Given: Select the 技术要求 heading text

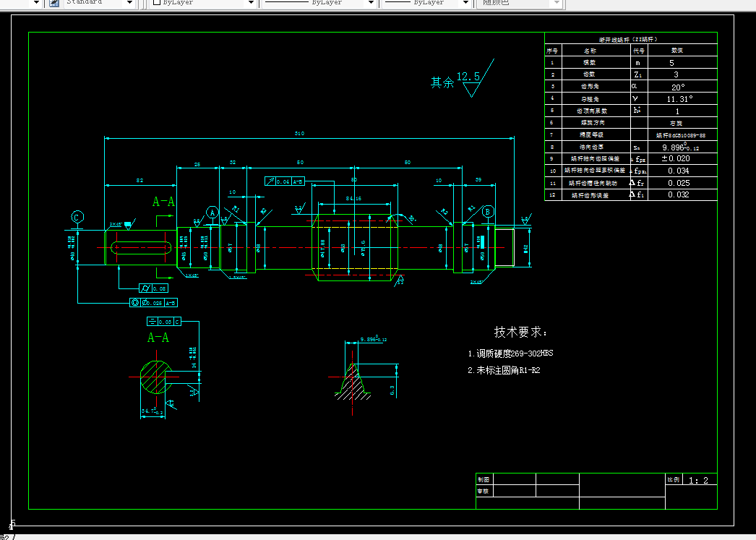Looking at the screenshot, I should pyautogui.click(x=520, y=332).
